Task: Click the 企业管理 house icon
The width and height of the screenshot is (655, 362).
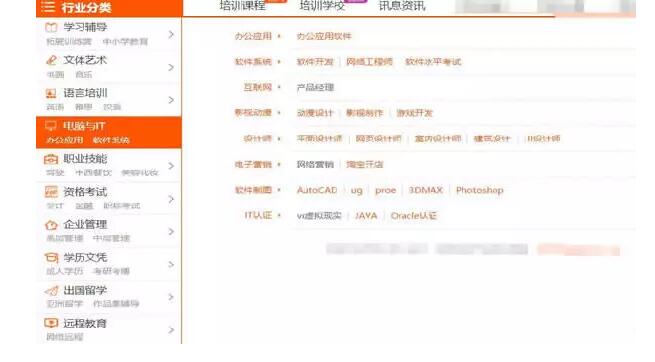Action: point(51,225)
